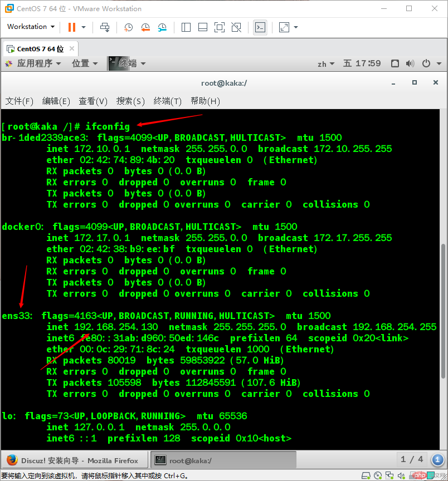Show or hide the library panel icon
This screenshot has width=448, height=481.
tap(186, 27)
